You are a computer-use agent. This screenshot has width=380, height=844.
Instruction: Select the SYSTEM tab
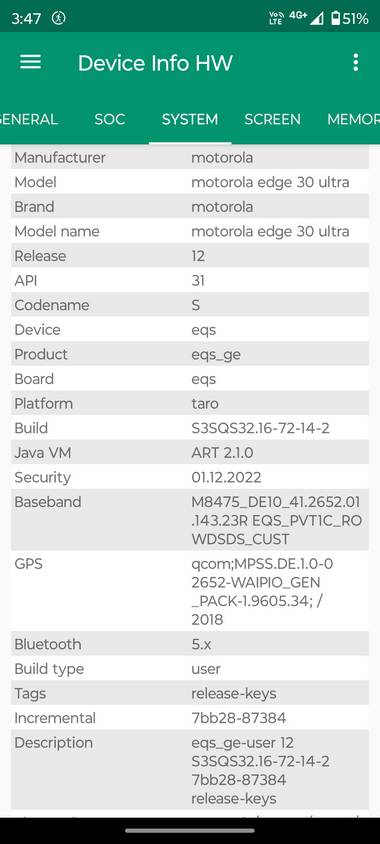[x=190, y=119]
